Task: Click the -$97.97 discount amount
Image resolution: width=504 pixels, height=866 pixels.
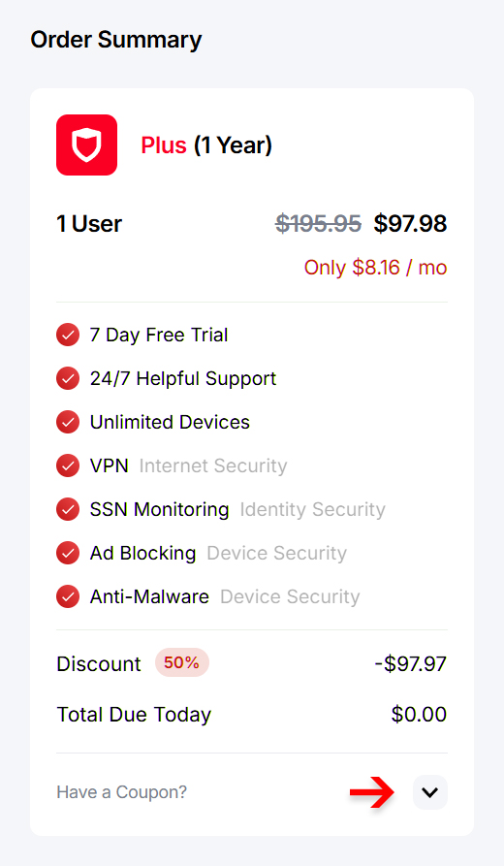Action: coord(410,664)
